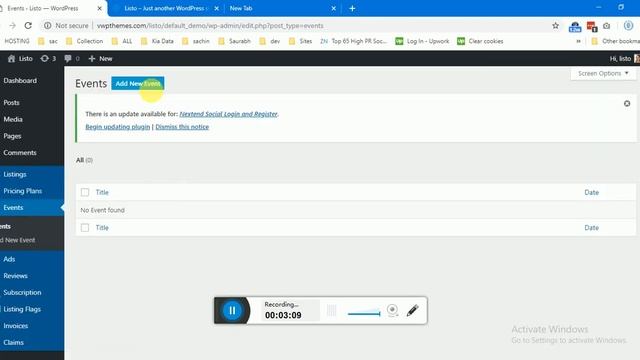
Task: Click the Add New Event button
Action: [138, 83]
